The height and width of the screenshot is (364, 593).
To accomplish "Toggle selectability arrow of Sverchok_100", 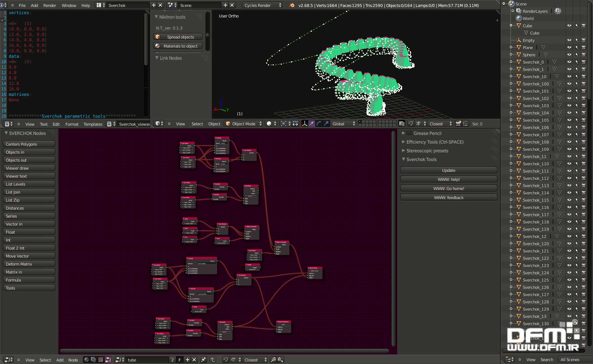I will [577, 84].
